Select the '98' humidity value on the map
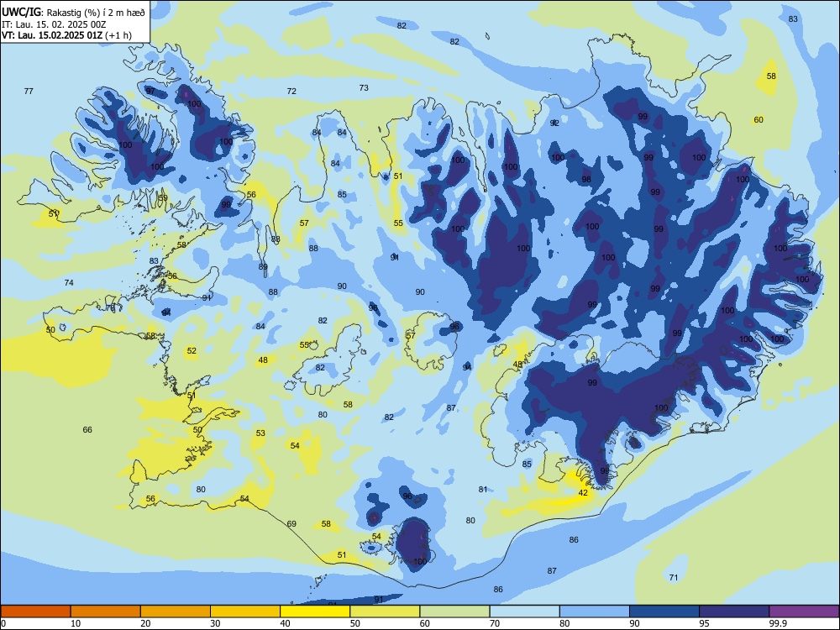The height and width of the screenshot is (630, 840). [x=586, y=179]
